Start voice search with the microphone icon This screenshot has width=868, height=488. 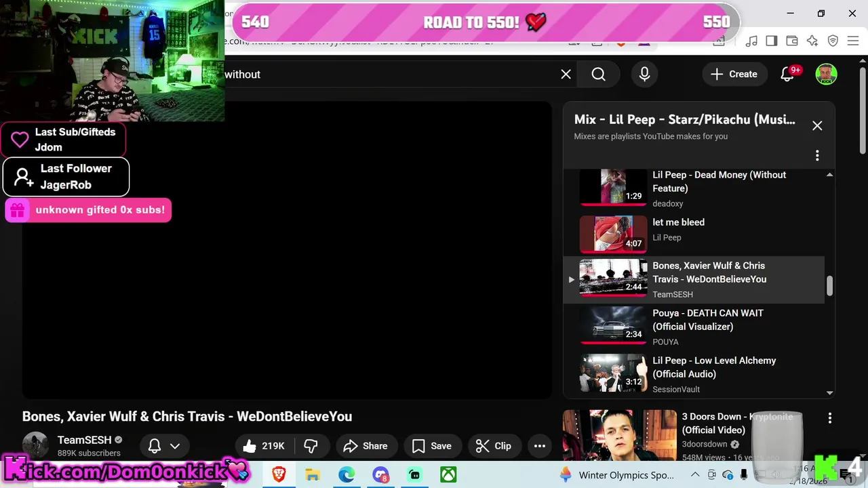coord(644,74)
